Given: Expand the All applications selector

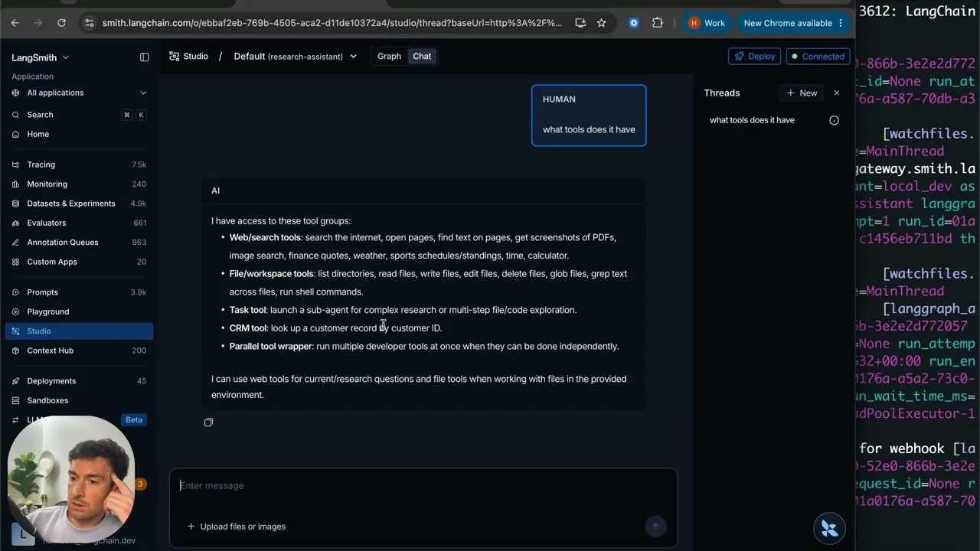Looking at the screenshot, I should click(x=79, y=93).
